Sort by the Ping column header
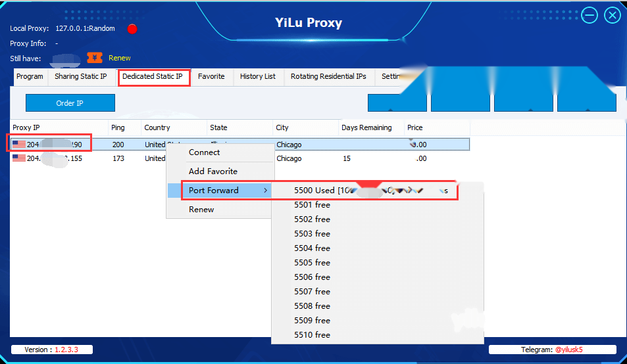The image size is (627, 364). click(118, 127)
